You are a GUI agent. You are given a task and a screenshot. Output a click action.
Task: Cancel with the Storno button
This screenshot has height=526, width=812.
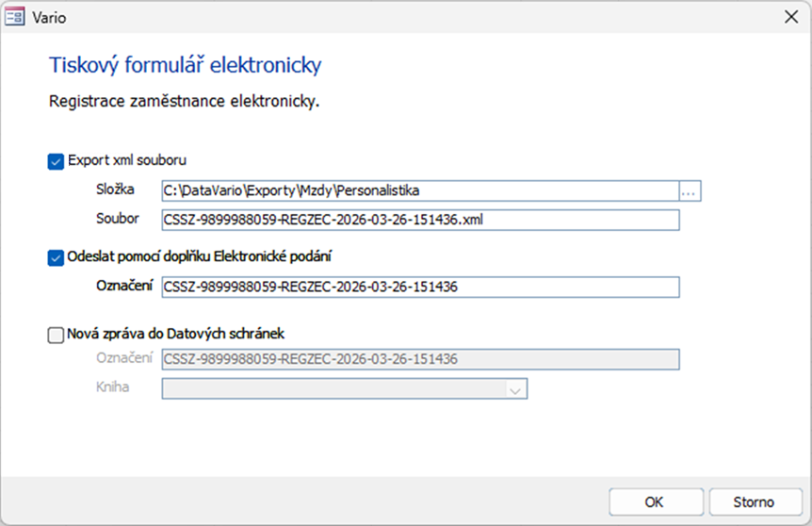point(755,502)
